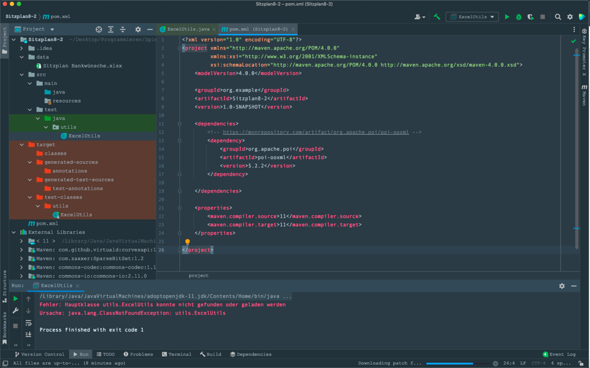Collapse the generated-sources folder
Screen dimensions: 590x368
(x=30, y=162)
